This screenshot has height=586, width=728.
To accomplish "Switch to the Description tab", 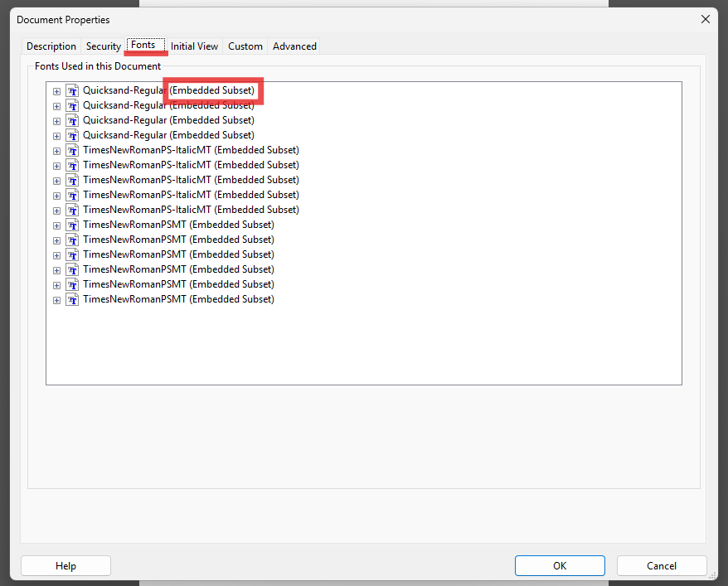I will [x=51, y=46].
